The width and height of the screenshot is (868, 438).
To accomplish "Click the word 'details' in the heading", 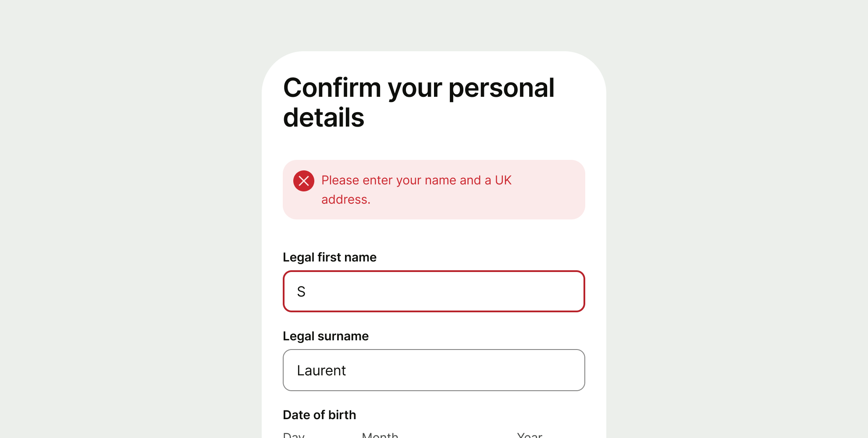I will pyautogui.click(x=324, y=117).
